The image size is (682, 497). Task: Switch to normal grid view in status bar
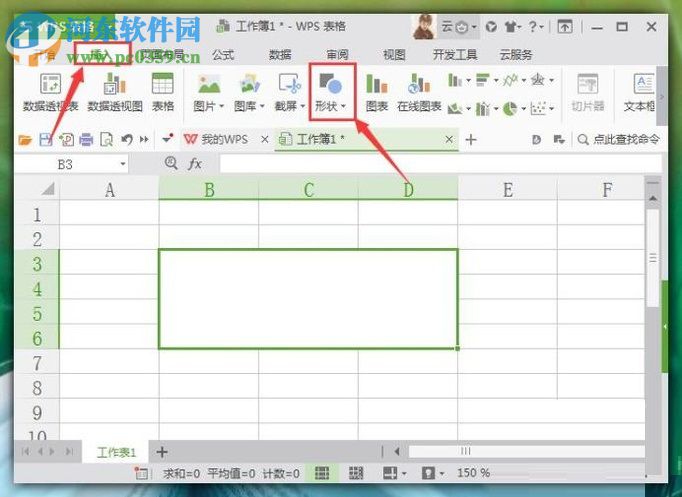tap(322, 473)
